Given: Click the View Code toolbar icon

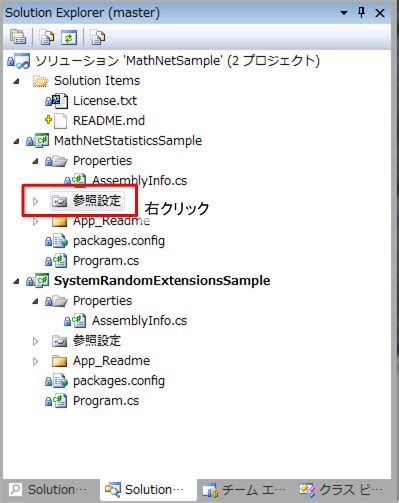Looking at the screenshot, I should 98,37.
